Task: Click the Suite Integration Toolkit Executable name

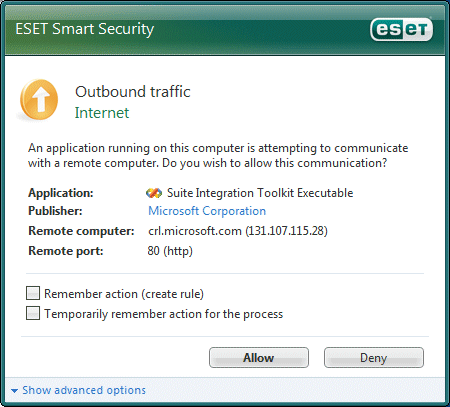Action: (x=260, y=193)
